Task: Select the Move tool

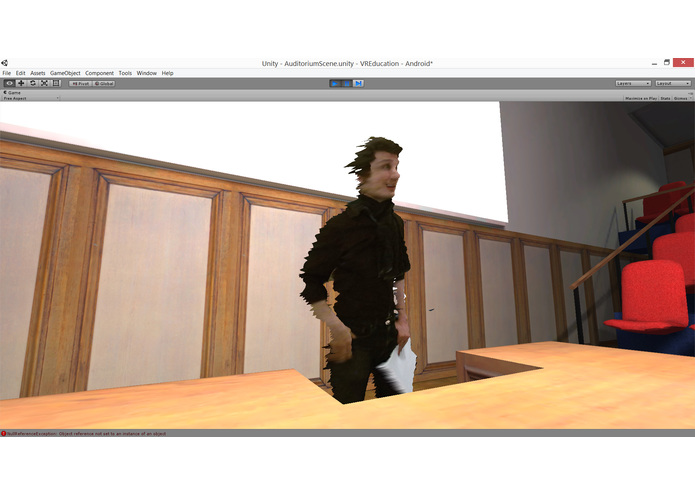Action: click(21, 83)
